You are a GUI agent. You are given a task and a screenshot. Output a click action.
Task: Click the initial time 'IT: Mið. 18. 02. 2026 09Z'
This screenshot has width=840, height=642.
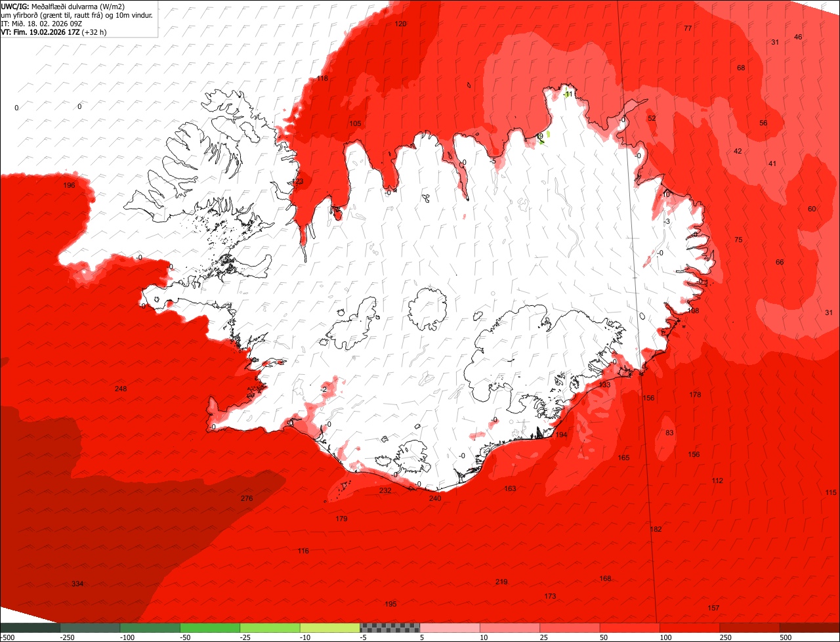coord(41,24)
